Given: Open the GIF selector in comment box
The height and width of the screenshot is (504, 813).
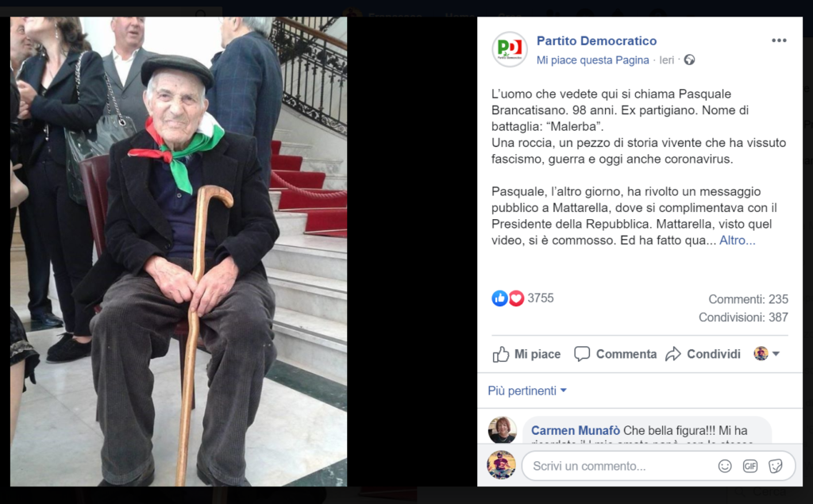Looking at the screenshot, I should (x=750, y=466).
